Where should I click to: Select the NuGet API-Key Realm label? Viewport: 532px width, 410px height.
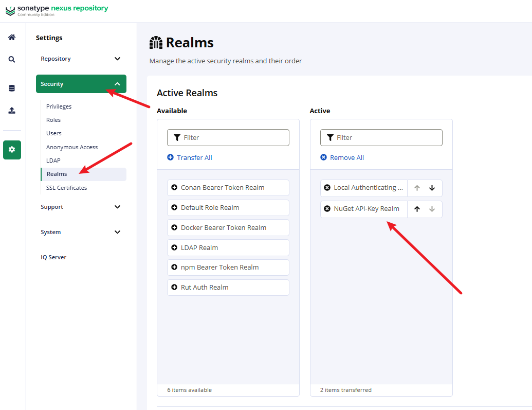pyautogui.click(x=366, y=208)
